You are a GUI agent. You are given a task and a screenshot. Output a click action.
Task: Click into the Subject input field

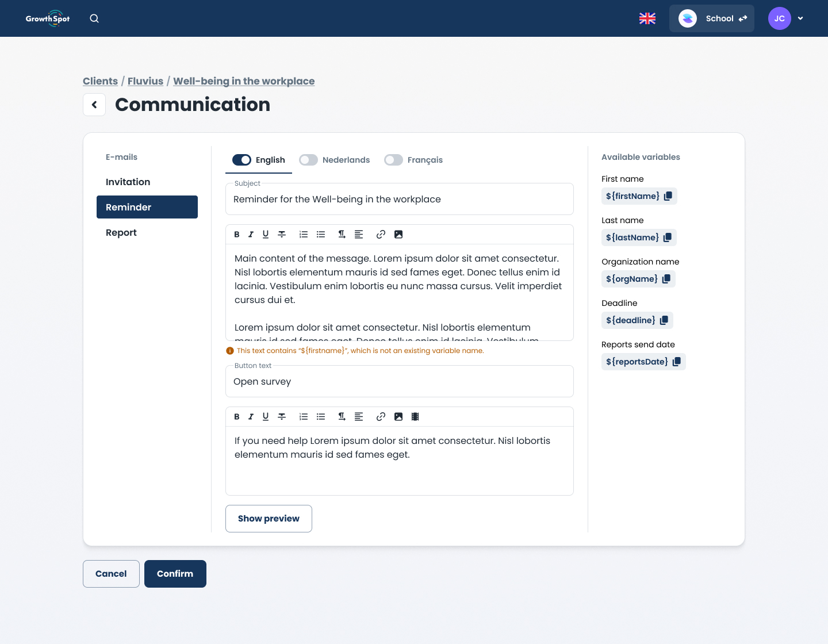pyautogui.click(x=399, y=200)
